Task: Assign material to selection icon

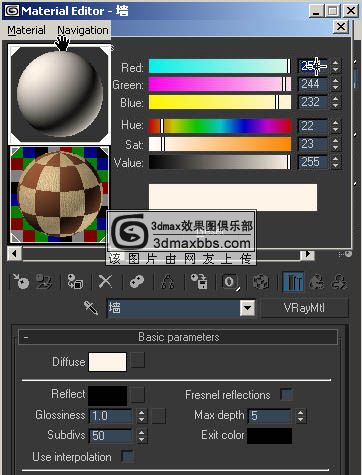Action: (x=75, y=282)
